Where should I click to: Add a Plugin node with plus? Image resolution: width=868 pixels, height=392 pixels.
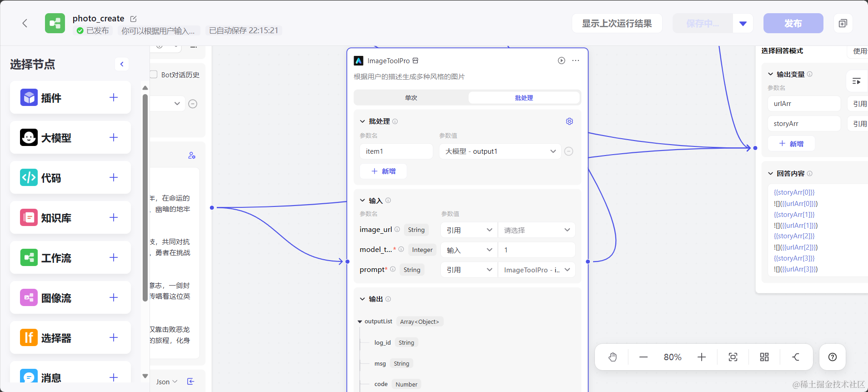coord(114,97)
